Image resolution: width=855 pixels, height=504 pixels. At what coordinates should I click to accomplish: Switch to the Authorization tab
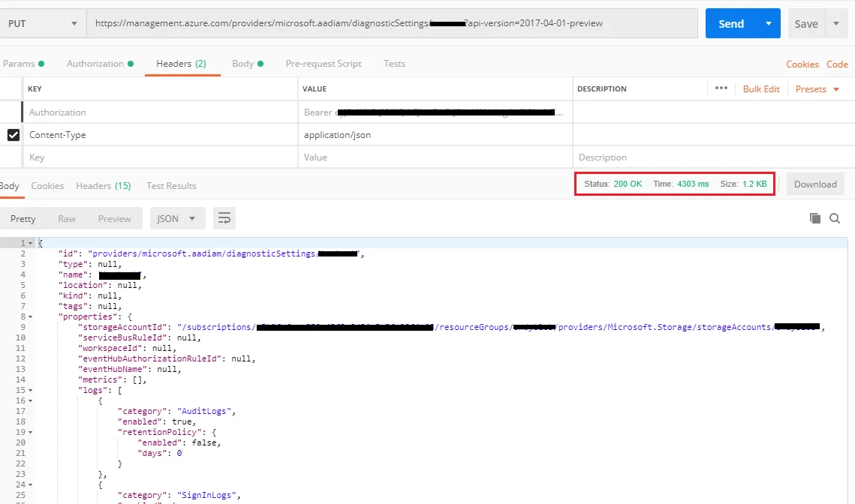coord(101,64)
